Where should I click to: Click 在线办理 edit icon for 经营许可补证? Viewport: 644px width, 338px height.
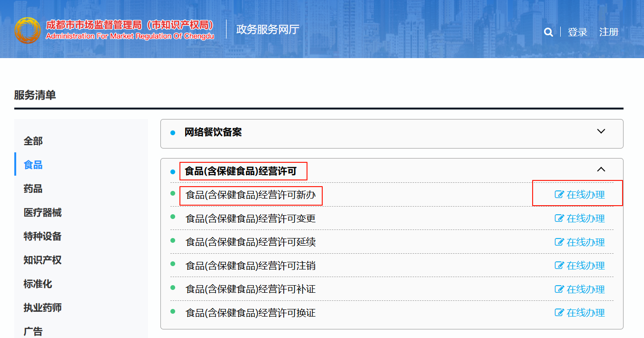(559, 289)
